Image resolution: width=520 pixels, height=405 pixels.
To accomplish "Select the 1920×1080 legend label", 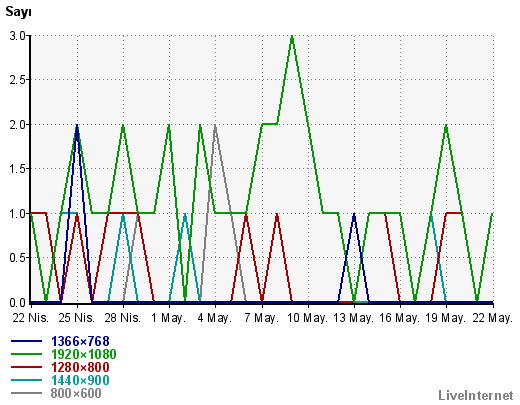I will pyautogui.click(x=84, y=354).
